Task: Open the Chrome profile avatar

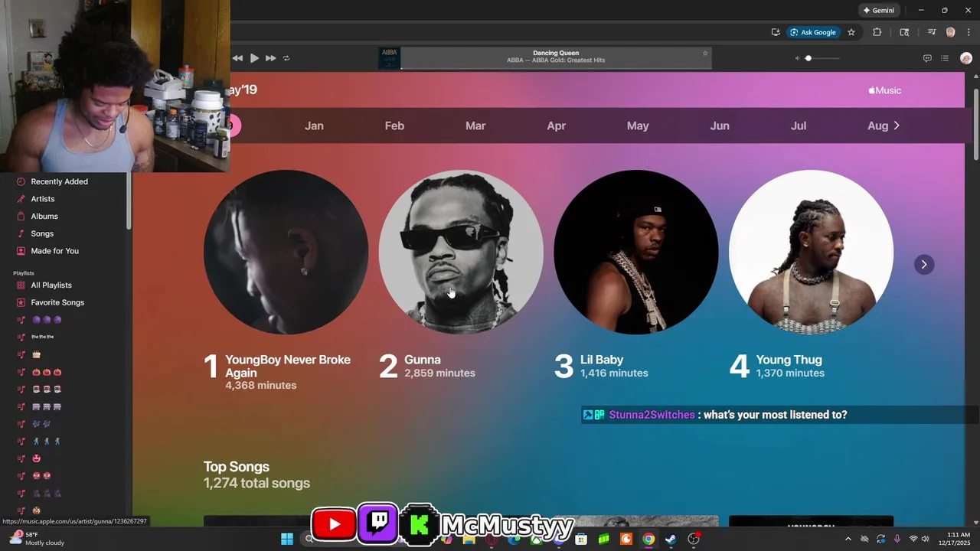Action: click(951, 32)
